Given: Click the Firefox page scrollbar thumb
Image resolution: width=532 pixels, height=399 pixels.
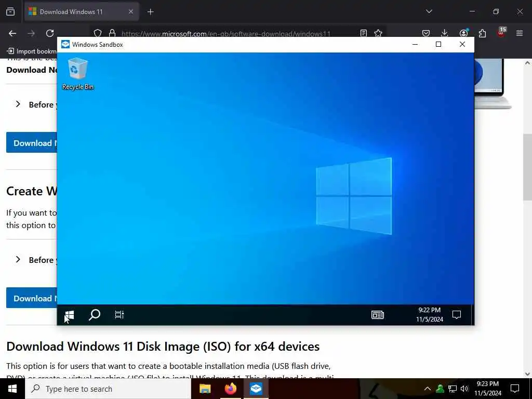Looking at the screenshot, I should click(x=527, y=167).
